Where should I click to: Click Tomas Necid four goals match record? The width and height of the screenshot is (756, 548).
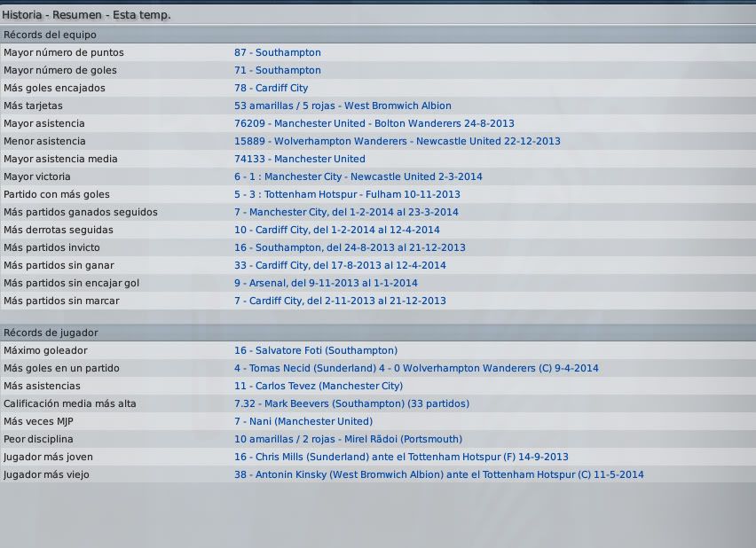click(416, 368)
